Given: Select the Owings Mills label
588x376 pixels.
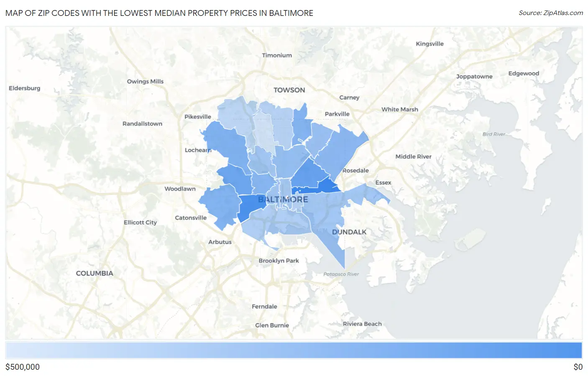Looking at the screenshot, I should (x=145, y=82).
